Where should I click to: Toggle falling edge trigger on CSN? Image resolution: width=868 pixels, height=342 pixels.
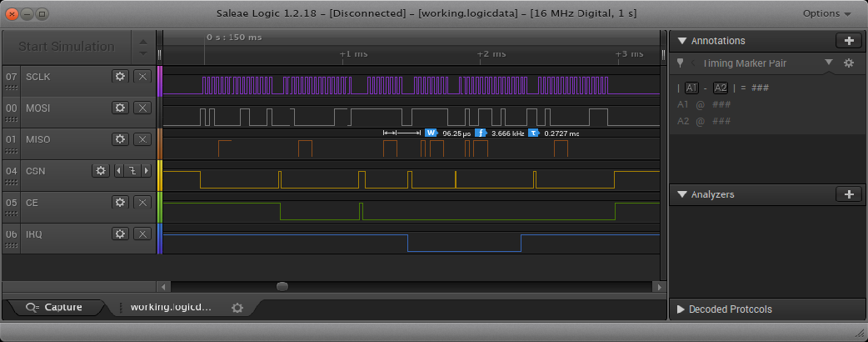coord(132,171)
